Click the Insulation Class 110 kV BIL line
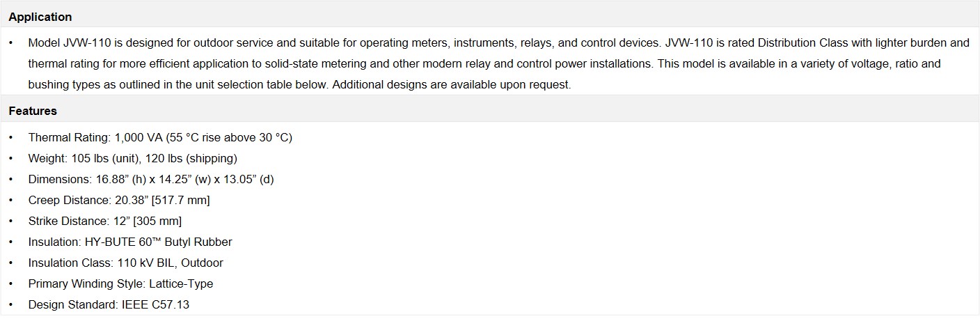This screenshot has width=980, height=319. (125, 263)
